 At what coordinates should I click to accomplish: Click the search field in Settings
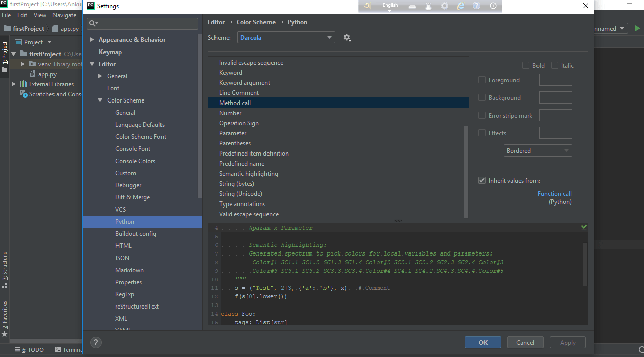coord(142,23)
